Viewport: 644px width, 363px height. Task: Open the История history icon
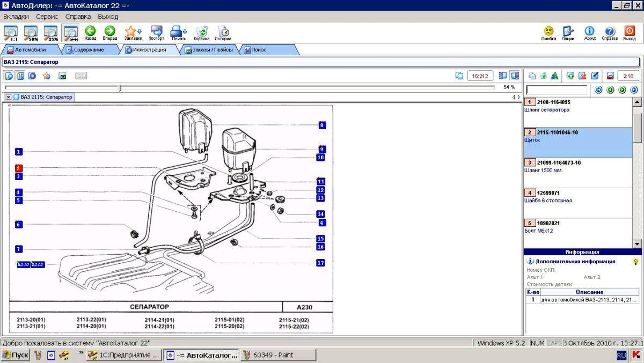223,33
